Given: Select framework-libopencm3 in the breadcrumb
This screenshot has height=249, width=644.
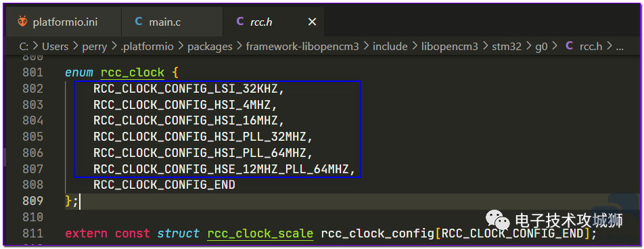Looking at the screenshot, I should coord(302,47).
